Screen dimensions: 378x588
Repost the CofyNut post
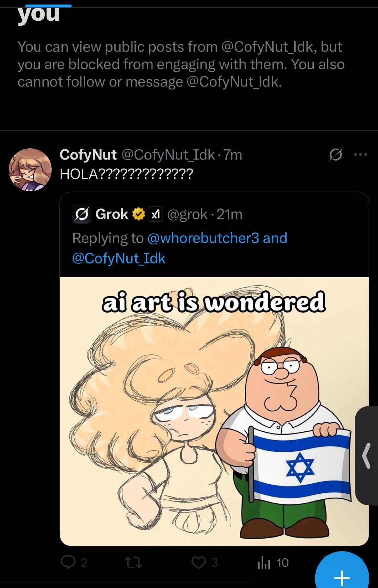pos(133,563)
